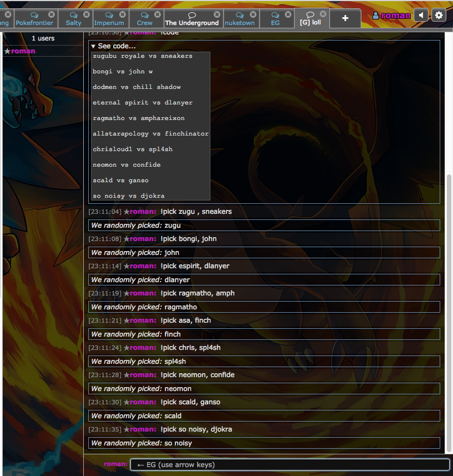The height and width of the screenshot is (476, 453).
Task: Click the plus icon to join a room
Action: 345,18
